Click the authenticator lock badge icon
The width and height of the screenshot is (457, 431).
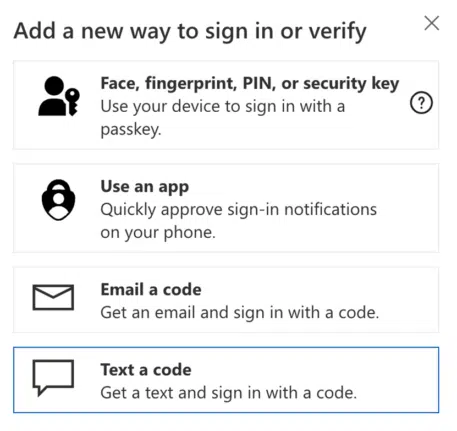click(58, 200)
